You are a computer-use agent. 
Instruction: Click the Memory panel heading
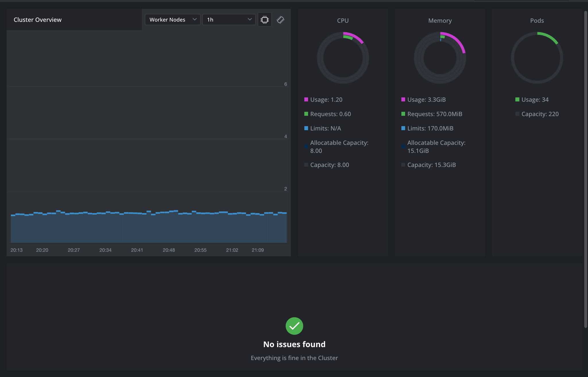coord(440,20)
